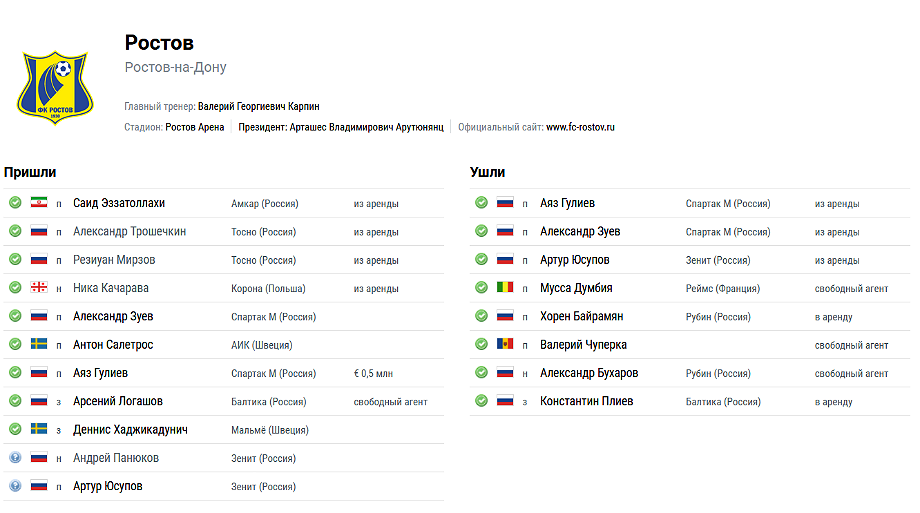Click the blue question status icon for Артур Юсупов arrival
Viewport: 920px width, 513px height.
tap(15, 485)
